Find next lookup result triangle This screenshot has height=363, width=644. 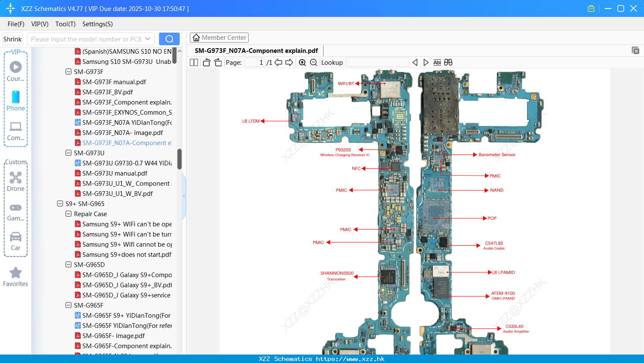pyautogui.click(x=426, y=62)
